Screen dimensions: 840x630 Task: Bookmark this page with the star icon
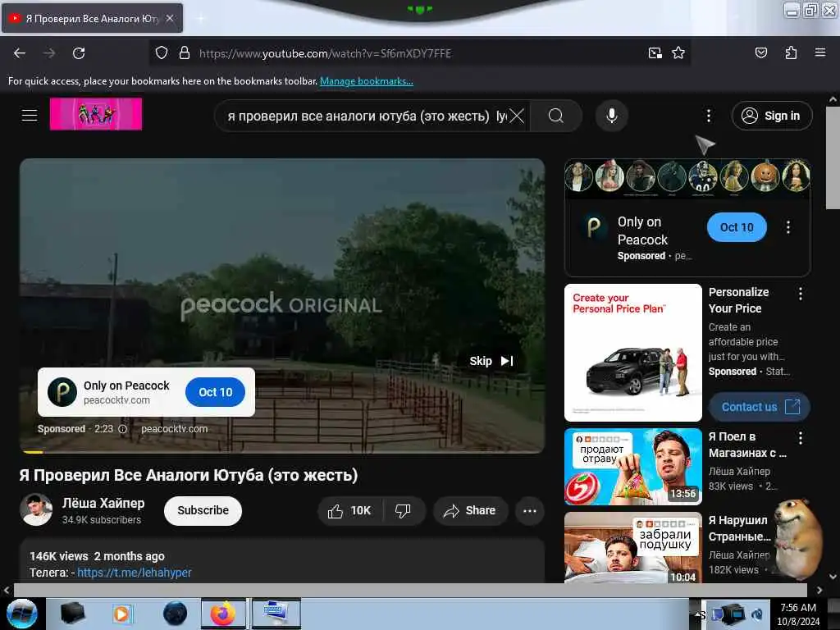click(678, 53)
